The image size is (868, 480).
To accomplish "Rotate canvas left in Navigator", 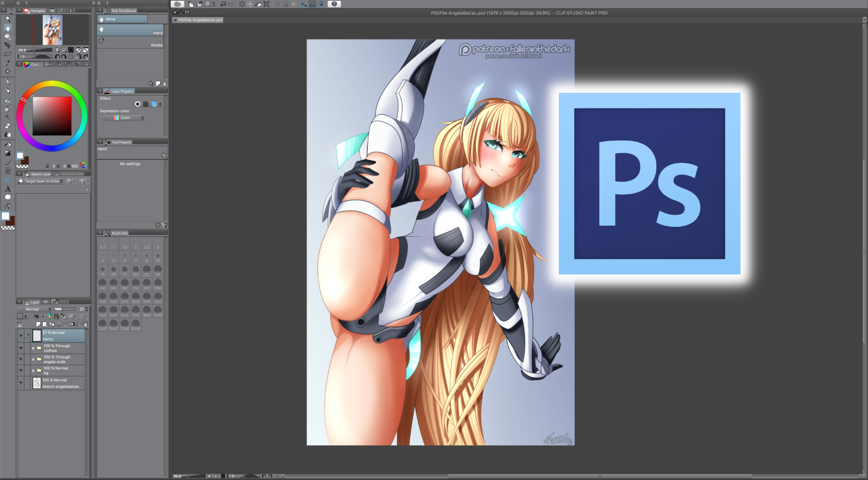I will (58, 56).
